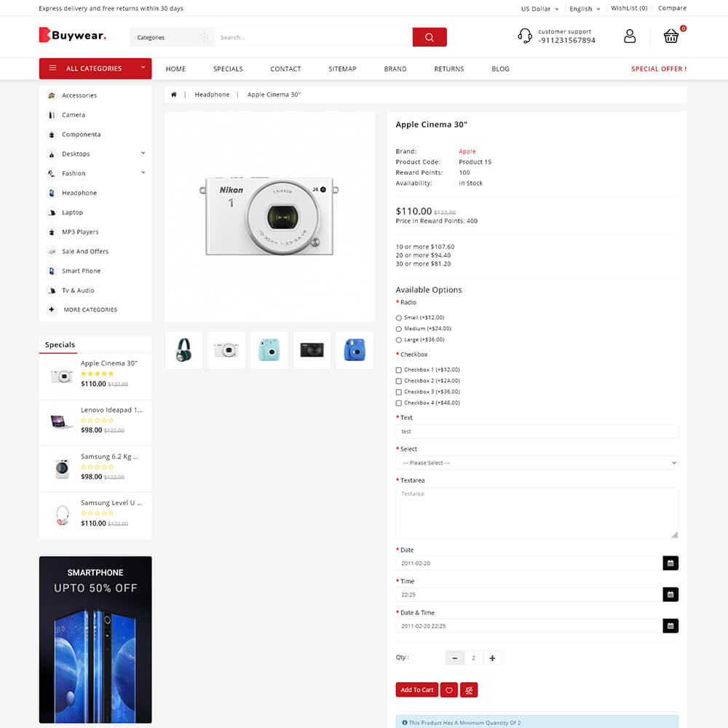The image size is (728, 728).
Task: Add product to wishlist heart icon
Action: pos(449,690)
